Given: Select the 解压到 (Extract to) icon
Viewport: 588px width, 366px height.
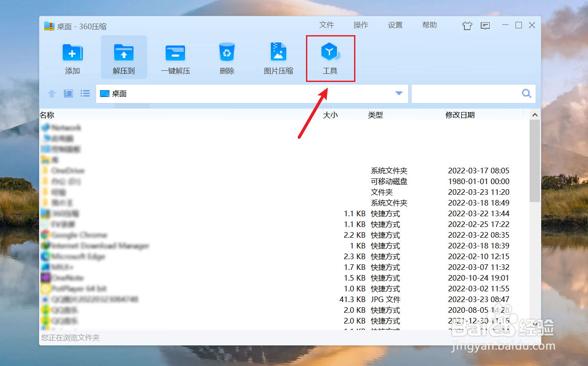Looking at the screenshot, I should pyautogui.click(x=124, y=57).
